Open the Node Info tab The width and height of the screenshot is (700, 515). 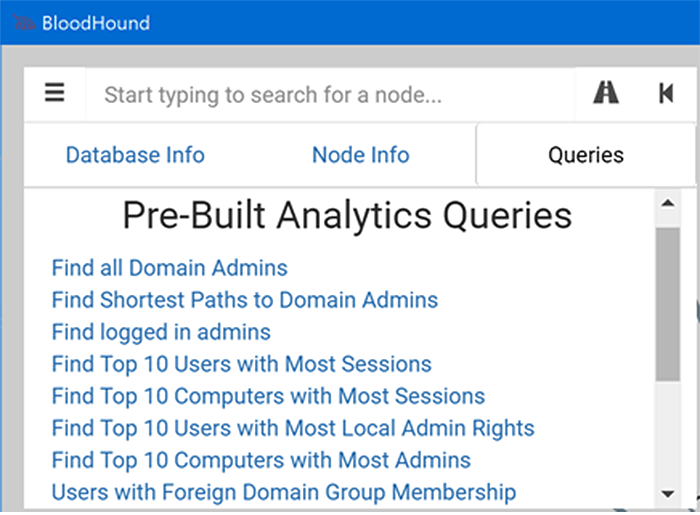tap(360, 155)
